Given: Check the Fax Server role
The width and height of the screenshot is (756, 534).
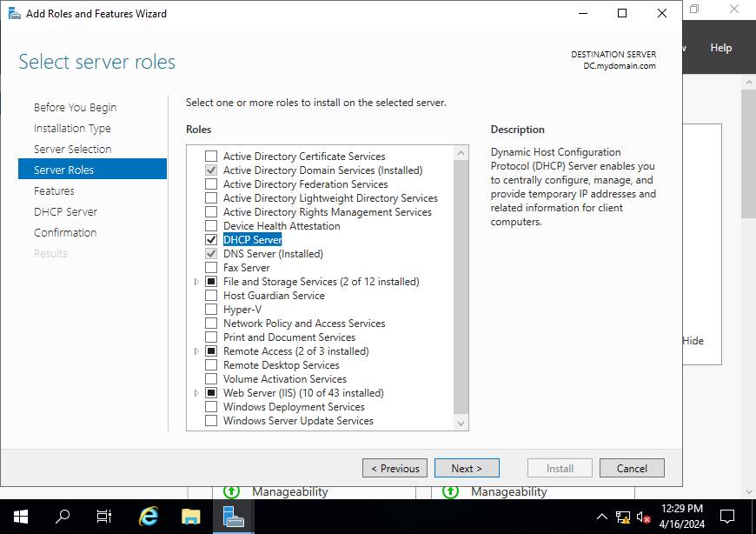Looking at the screenshot, I should [211, 268].
